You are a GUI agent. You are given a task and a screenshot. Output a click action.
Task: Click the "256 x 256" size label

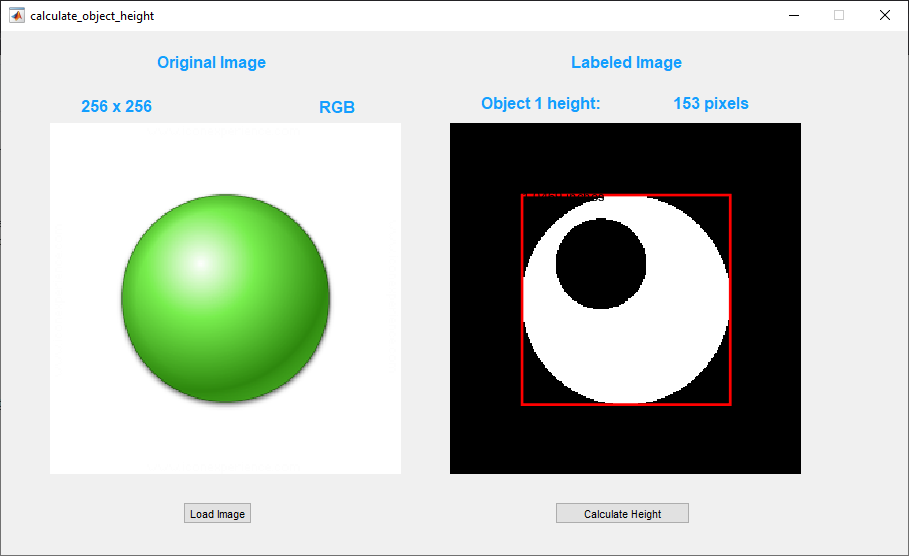click(117, 107)
